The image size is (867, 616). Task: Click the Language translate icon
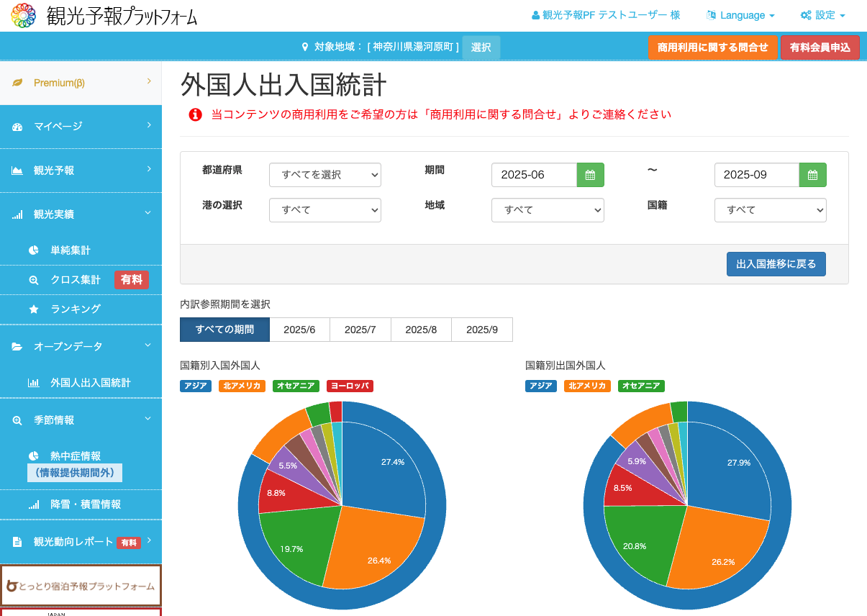coord(712,15)
